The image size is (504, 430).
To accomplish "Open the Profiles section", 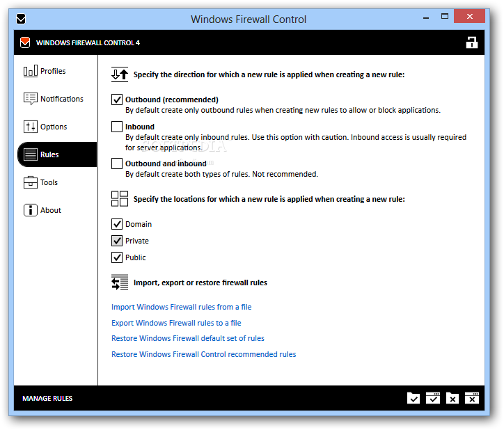I will click(45, 71).
